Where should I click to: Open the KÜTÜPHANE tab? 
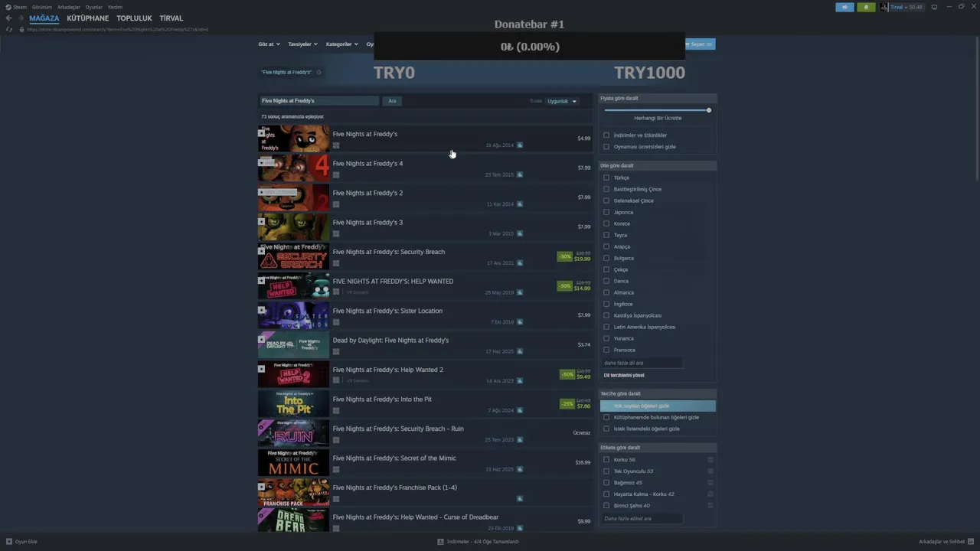pos(88,18)
